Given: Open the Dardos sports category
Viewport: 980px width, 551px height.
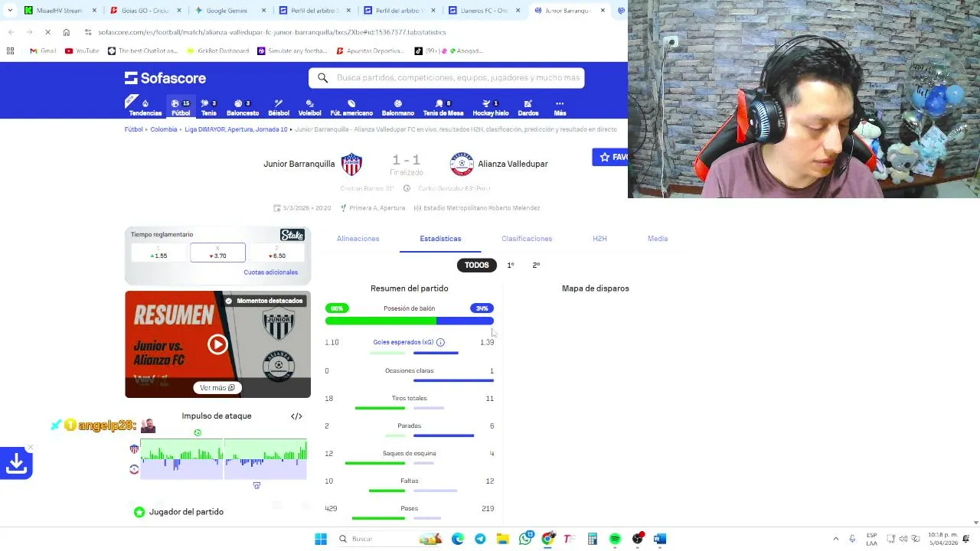Looking at the screenshot, I should [x=528, y=108].
